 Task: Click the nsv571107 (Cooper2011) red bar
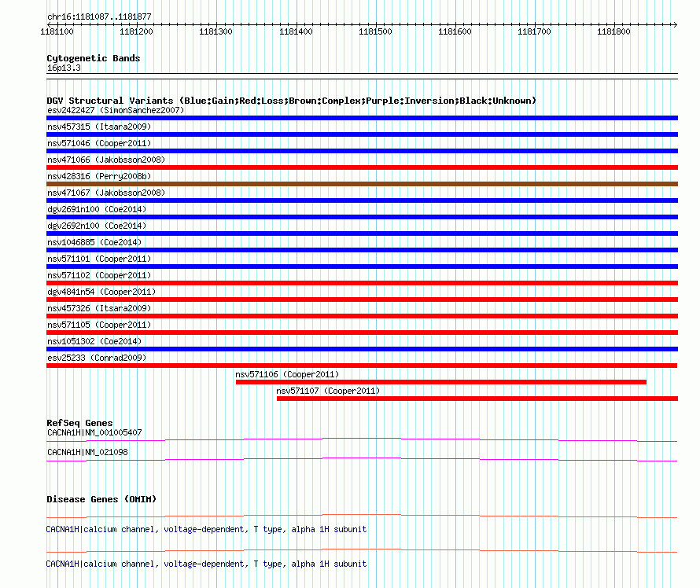click(477, 399)
